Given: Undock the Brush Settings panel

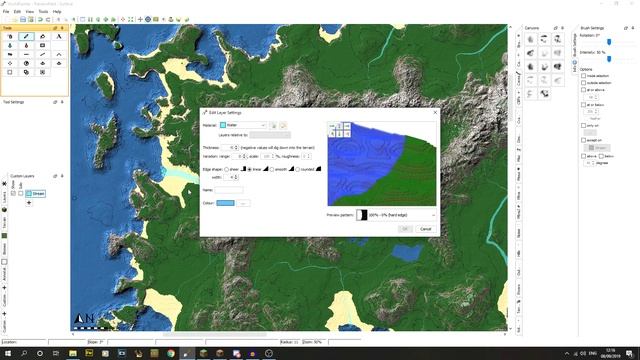Looking at the screenshot, I should click(x=626, y=28).
